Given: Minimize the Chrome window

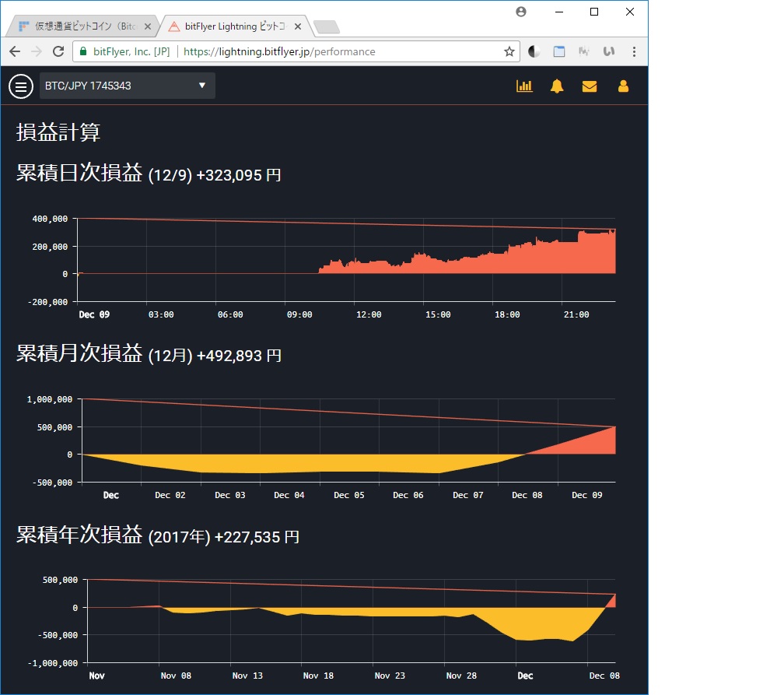Looking at the screenshot, I should 559,12.
